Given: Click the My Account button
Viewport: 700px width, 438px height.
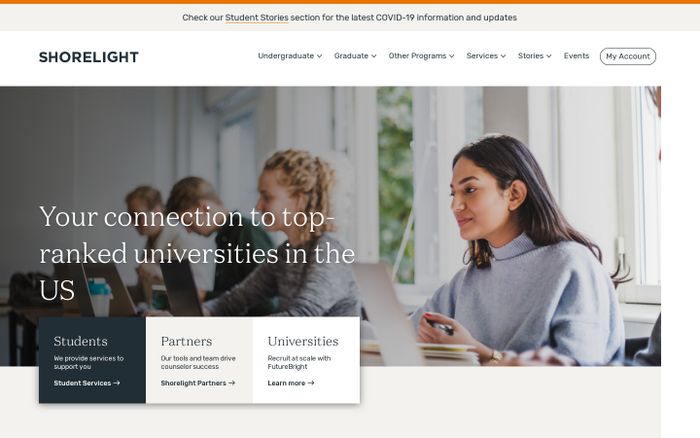Looking at the screenshot, I should 628,56.
